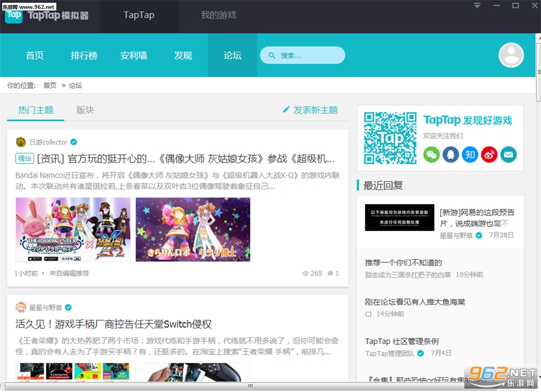Click the search input field
The width and height of the screenshot is (541, 392).
(x=303, y=55)
